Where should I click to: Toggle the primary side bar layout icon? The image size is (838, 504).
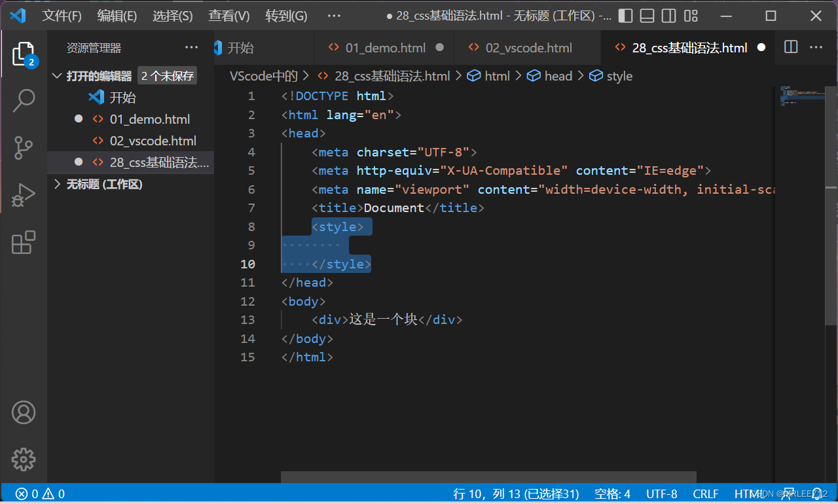coord(625,16)
